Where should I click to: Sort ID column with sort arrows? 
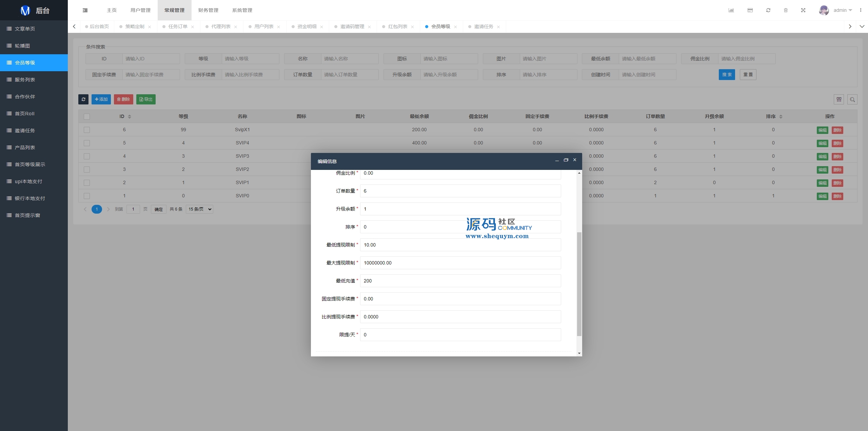(x=130, y=117)
